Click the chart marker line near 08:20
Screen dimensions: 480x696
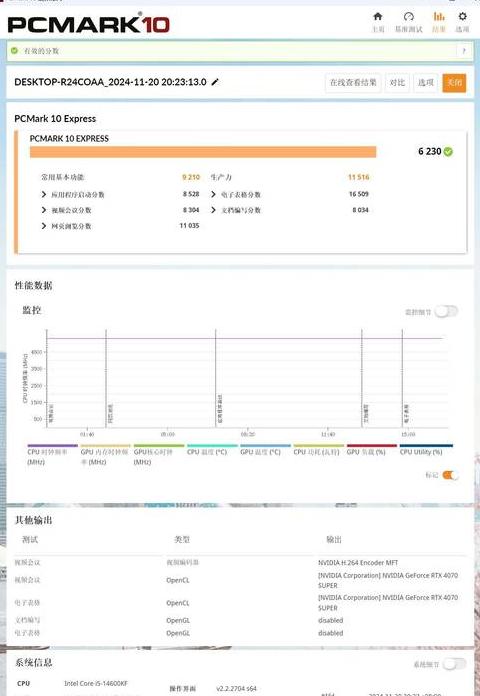(x=216, y=379)
